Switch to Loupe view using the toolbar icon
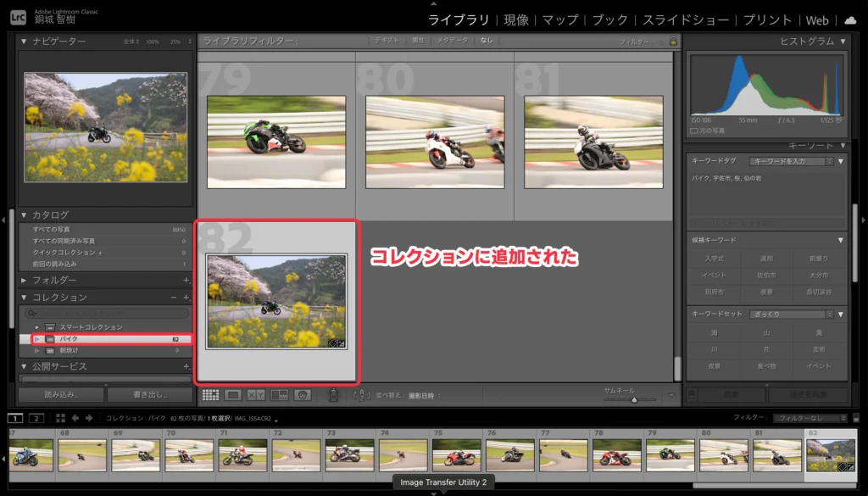The width and height of the screenshot is (868, 496). [234, 394]
